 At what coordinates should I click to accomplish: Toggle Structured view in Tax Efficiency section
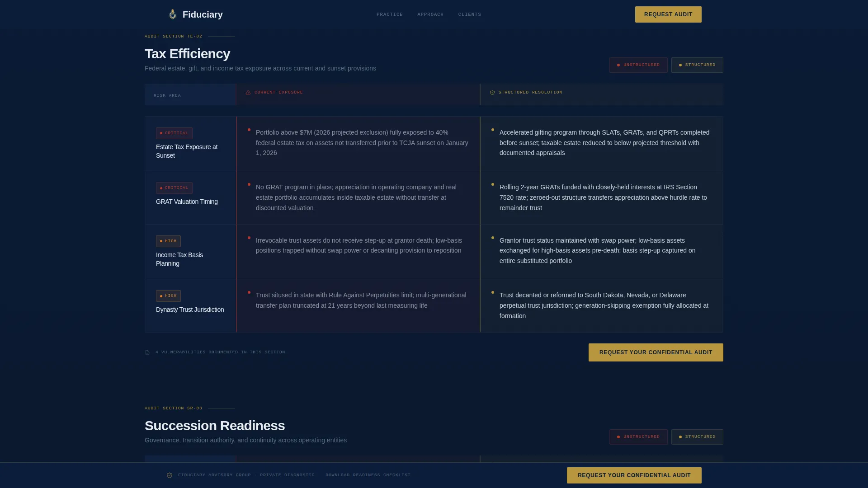[697, 65]
